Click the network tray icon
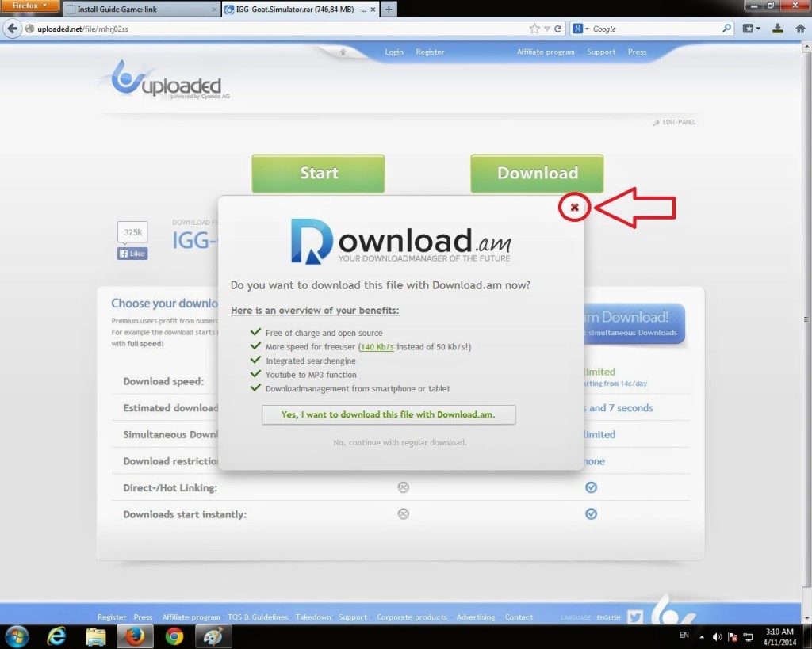 point(748,636)
